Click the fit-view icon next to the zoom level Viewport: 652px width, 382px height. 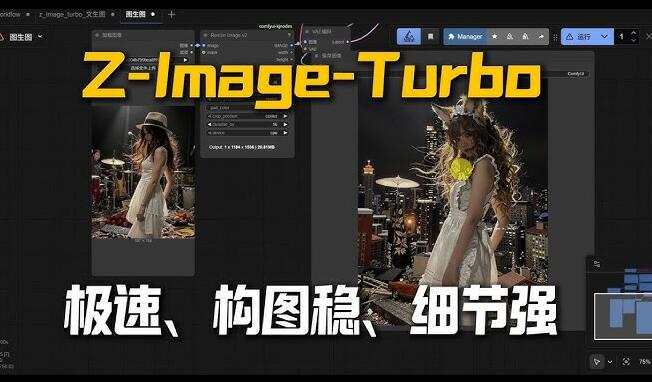(x=626, y=362)
